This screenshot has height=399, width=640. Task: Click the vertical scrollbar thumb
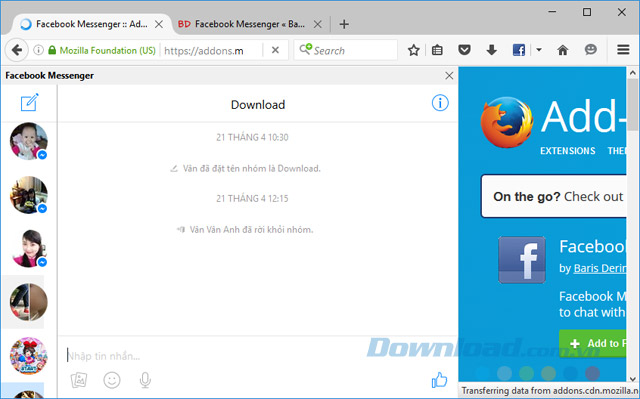[x=633, y=105]
